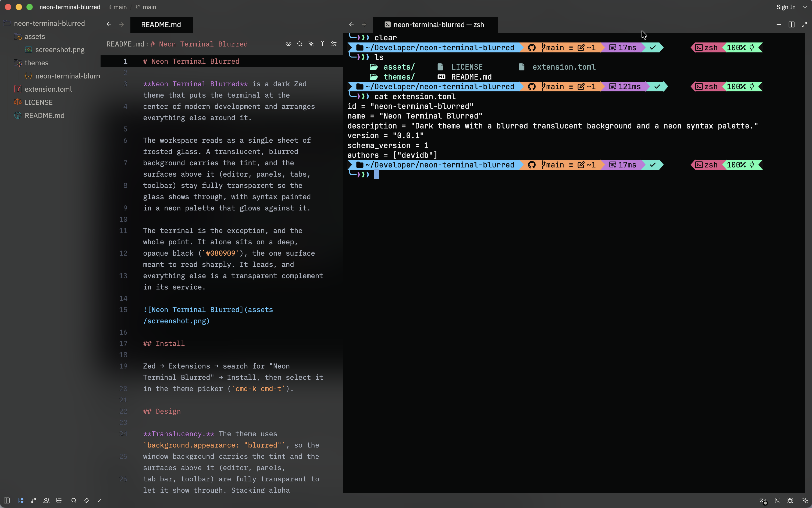This screenshot has width=812, height=508.
Task: Open the Project Panel icon in status bar
Action: (x=21, y=500)
